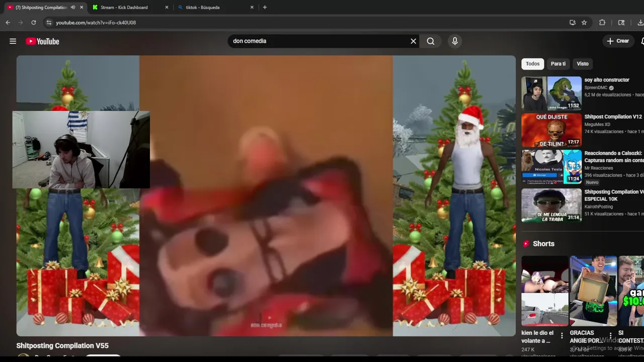Click the 'soy alto constructor' thumbnail
The height and width of the screenshot is (362, 644).
tap(551, 94)
